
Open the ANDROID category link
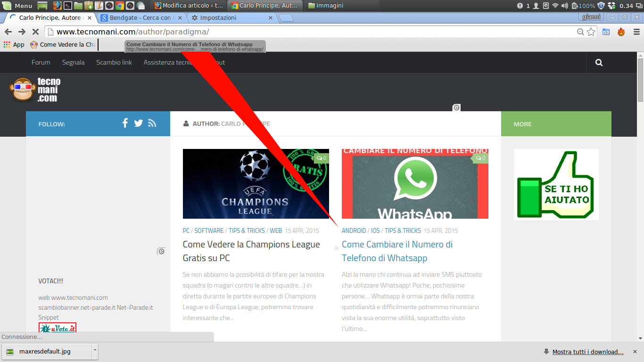[354, 231]
